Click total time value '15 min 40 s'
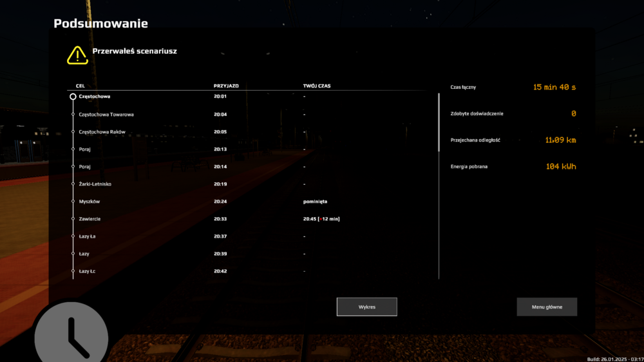 [554, 87]
